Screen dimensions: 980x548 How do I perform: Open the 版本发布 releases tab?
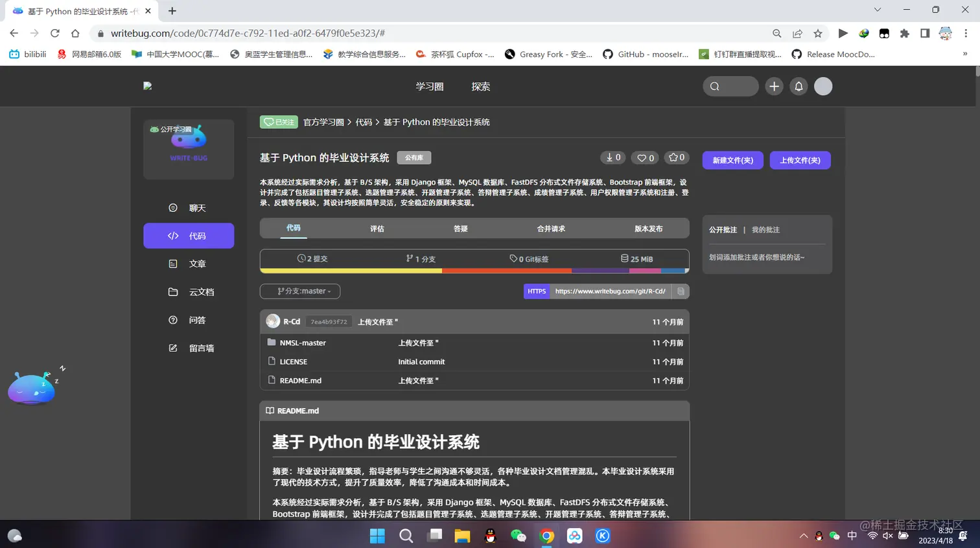tap(648, 229)
